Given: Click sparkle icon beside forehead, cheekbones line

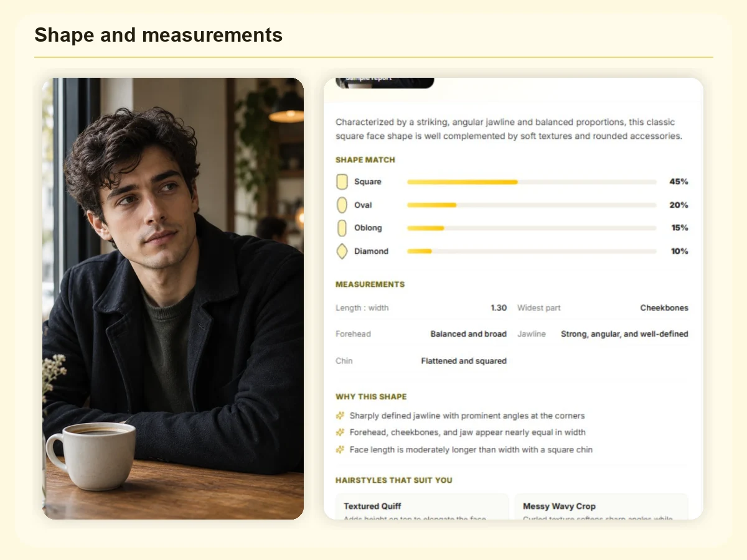Looking at the screenshot, I should point(340,432).
